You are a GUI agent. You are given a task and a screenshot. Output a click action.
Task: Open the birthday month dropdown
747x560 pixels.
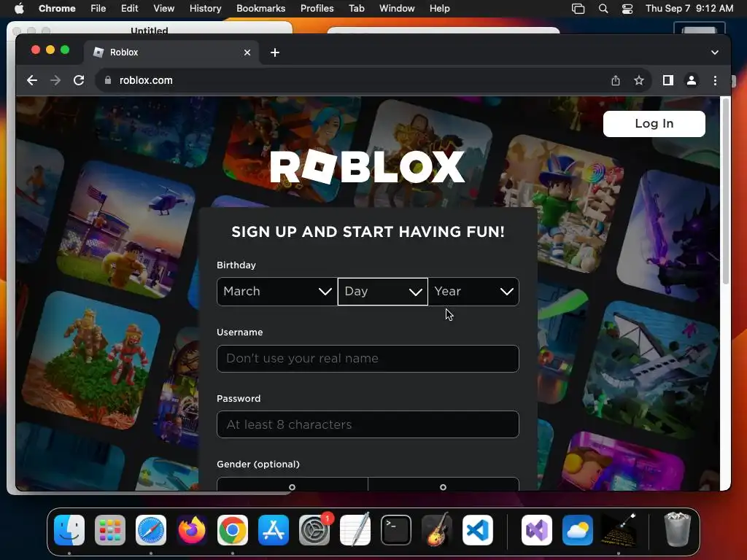(276, 292)
